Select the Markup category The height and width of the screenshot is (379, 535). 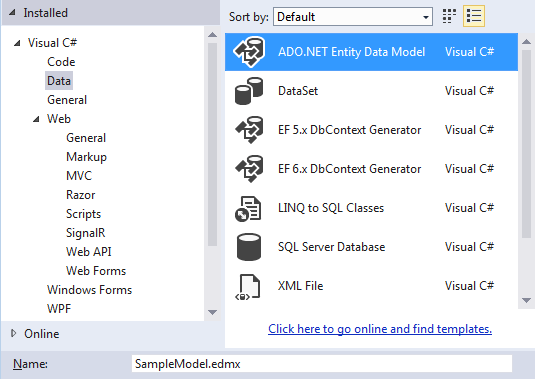click(86, 157)
